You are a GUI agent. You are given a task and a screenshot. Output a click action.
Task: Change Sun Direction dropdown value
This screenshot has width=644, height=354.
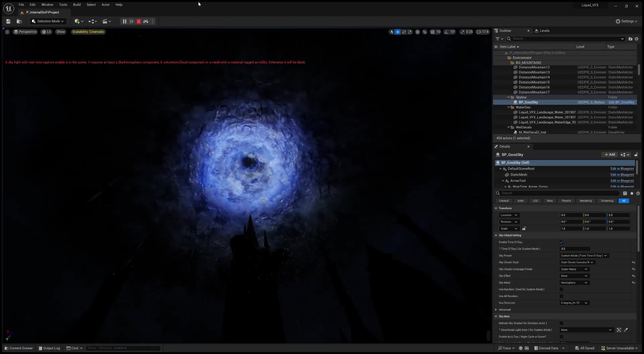(x=574, y=303)
